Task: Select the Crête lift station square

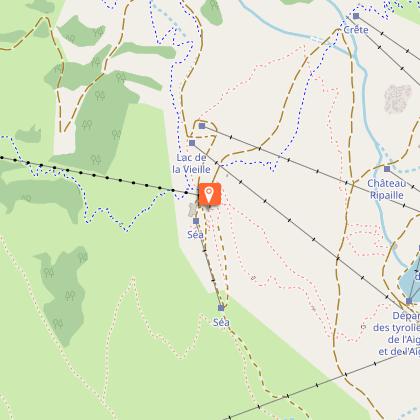Action: (x=356, y=16)
